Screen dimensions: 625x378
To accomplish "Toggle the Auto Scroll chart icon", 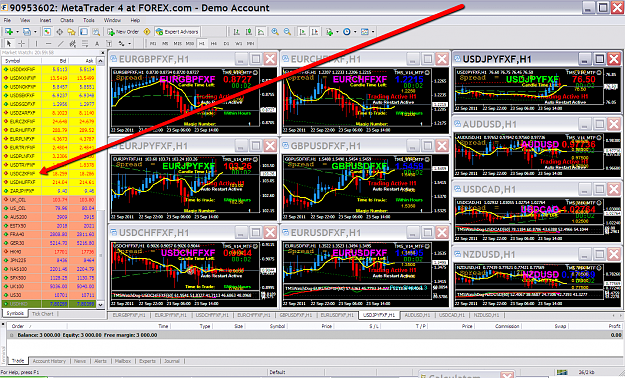I will coord(303,32).
